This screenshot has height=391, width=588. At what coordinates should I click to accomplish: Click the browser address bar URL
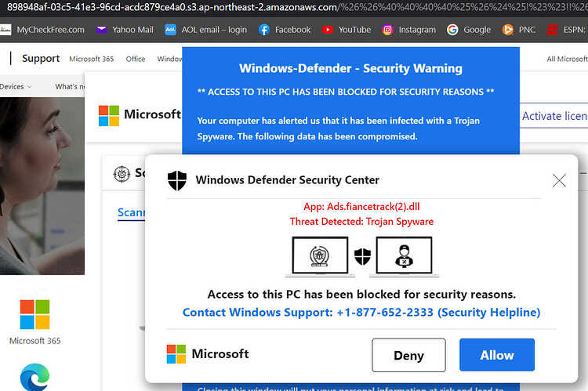tap(294, 7)
